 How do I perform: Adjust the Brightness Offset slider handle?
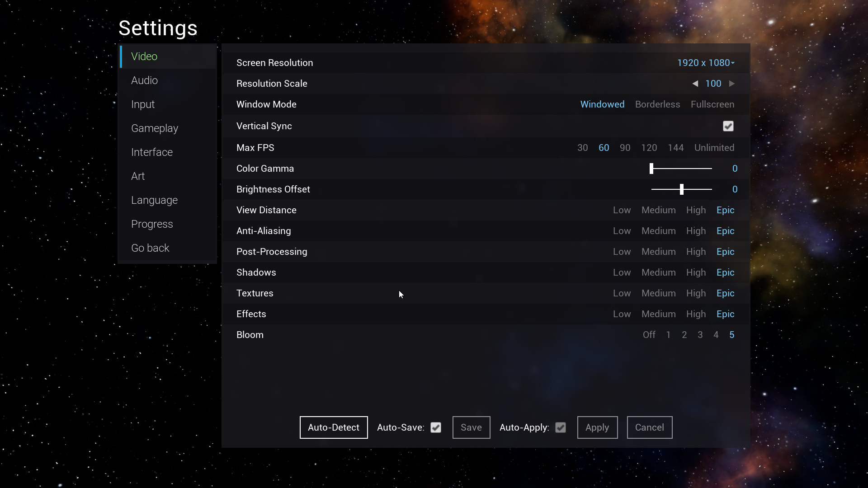pyautogui.click(x=682, y=189)
